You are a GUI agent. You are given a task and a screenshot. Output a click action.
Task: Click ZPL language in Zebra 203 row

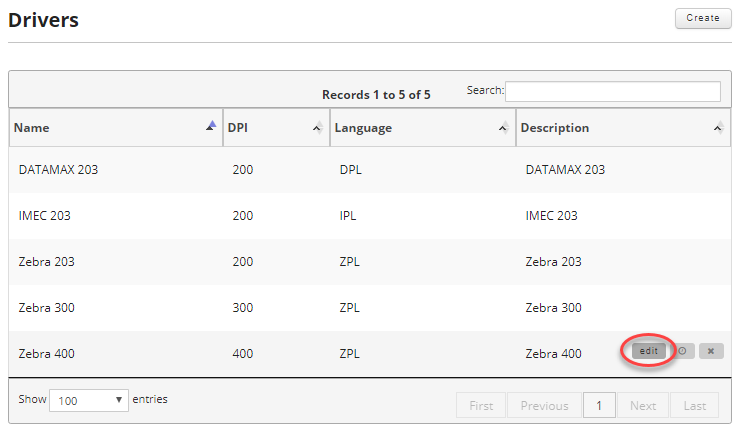click(350, 262)
